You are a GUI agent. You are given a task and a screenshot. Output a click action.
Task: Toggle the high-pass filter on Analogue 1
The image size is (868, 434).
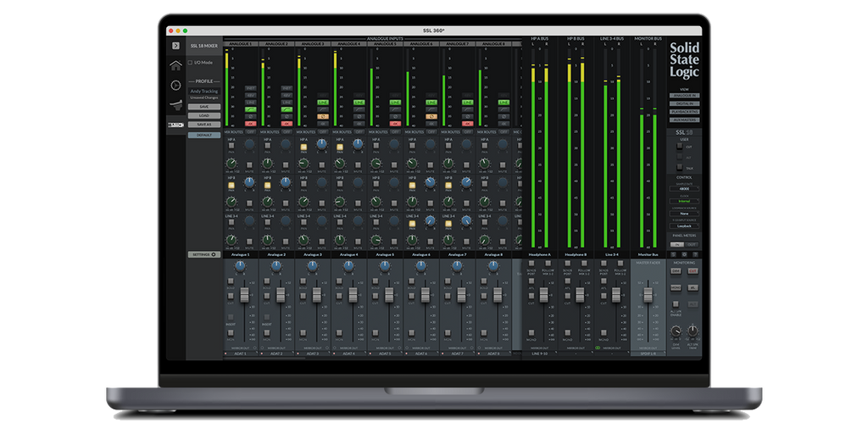(250, 109)
